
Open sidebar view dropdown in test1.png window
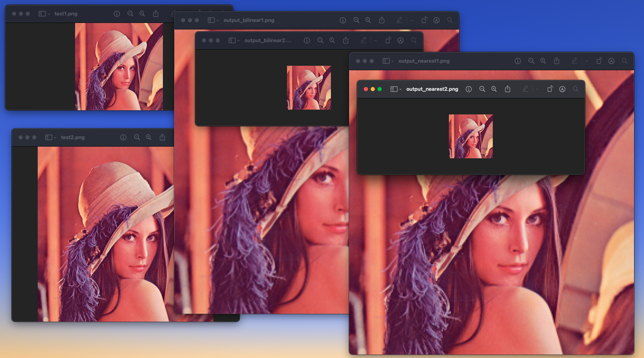49,14
